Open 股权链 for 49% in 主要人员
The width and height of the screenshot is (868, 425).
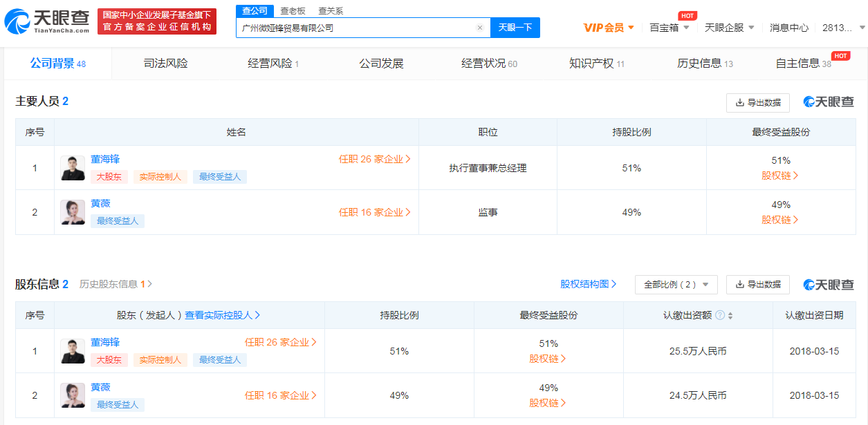point(780,220)
